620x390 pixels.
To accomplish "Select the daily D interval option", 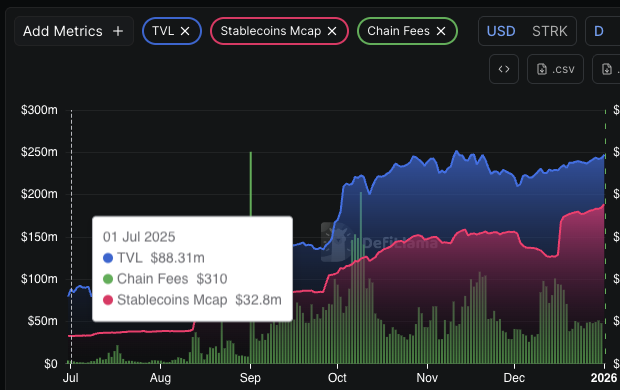I will tap(599, 31).
